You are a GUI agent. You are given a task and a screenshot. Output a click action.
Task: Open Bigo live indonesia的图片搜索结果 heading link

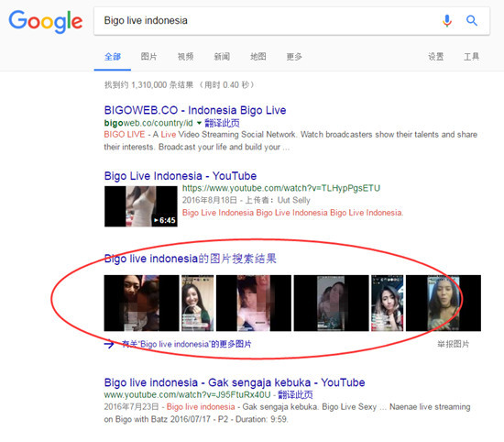(191, 259)
